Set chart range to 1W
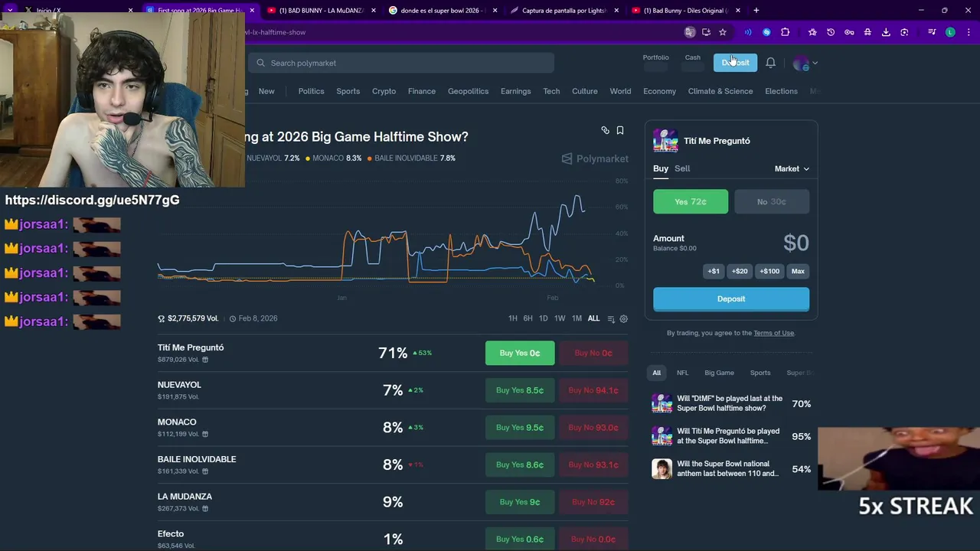The width and height of the screenshot is (980, 551). 560,318
